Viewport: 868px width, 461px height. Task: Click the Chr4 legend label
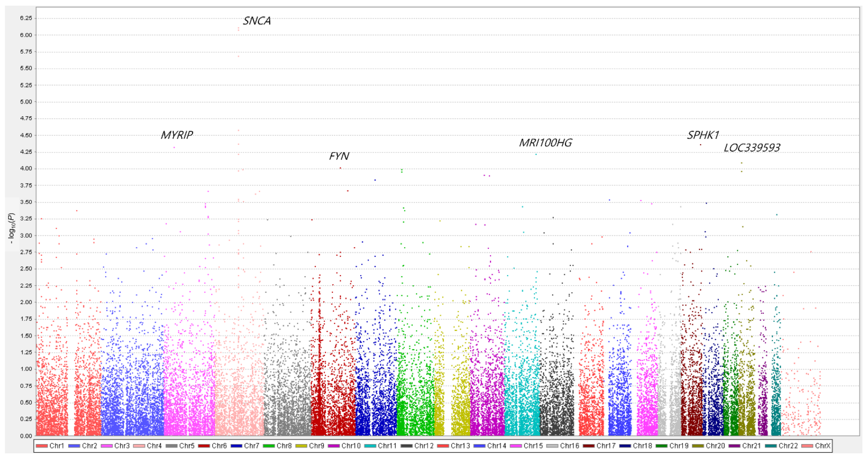click(x=154, y=446)
